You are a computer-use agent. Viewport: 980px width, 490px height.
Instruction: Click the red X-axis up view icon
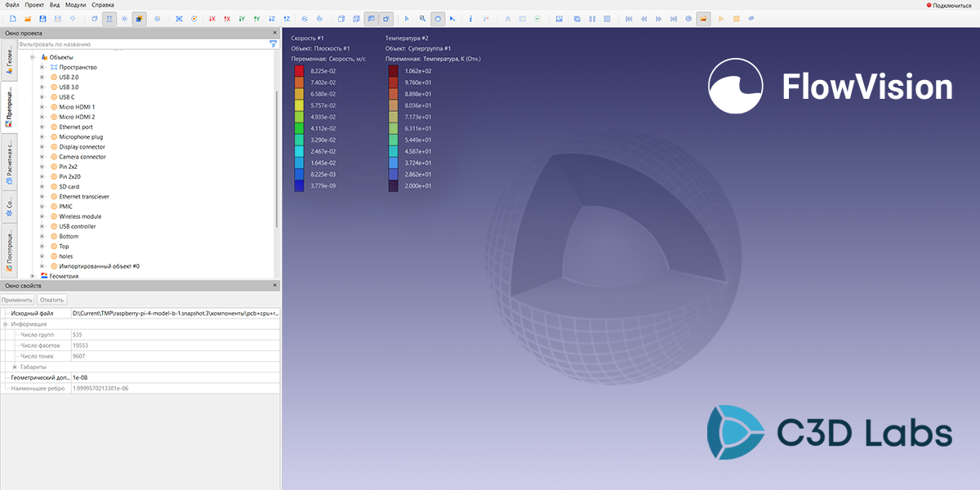point(227,18)
